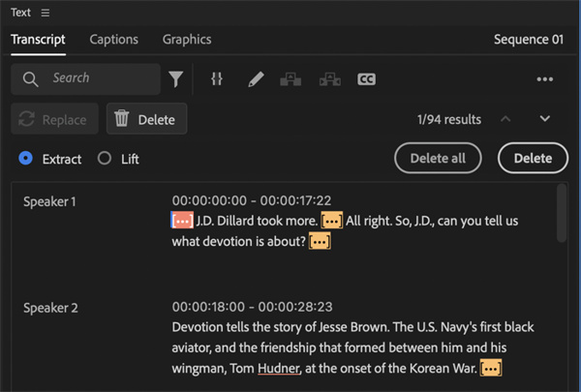Click the rounded Delete button beside Delete all

pyautogui.click(x=533, y=158)
